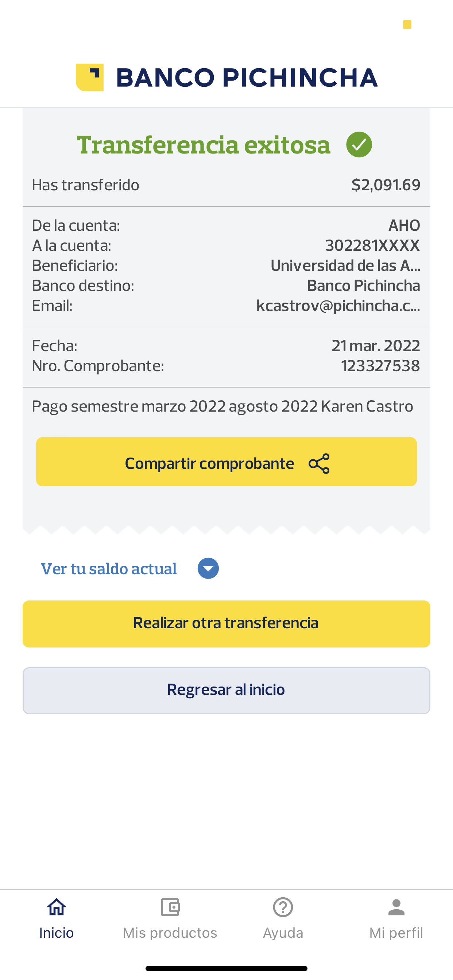The height and width of the screenshot is (980, 453).
Task: Open Ver tu saldo actual link
Action: (x=109, y=569)
